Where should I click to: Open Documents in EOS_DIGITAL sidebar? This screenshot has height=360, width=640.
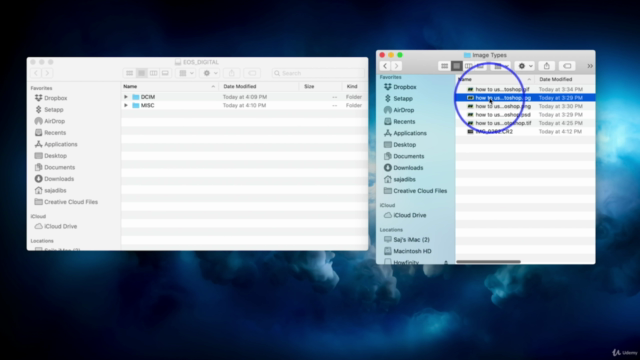tap(55, 167)
